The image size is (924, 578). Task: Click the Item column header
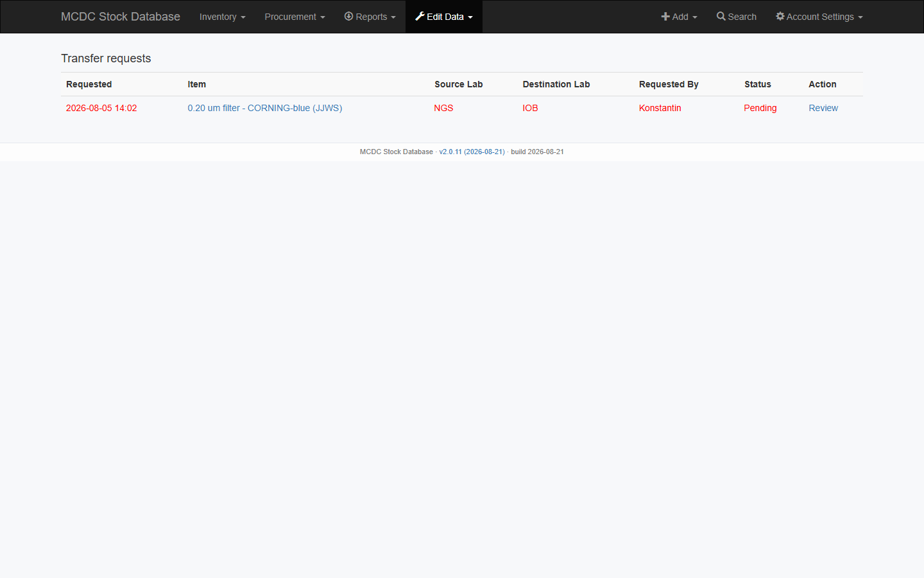click(197, 84)
